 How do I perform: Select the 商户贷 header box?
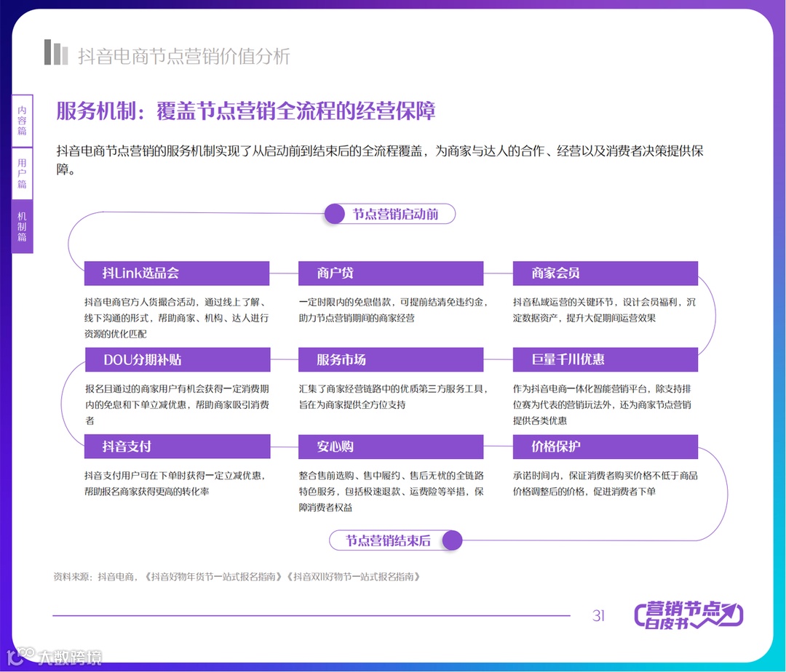click(391, 273)
